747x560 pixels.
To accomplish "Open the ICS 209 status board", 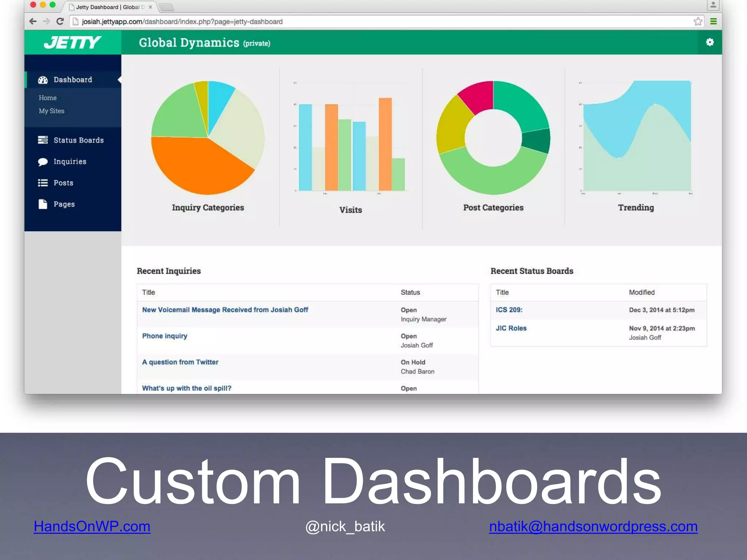I will click(x=509, y=310).
